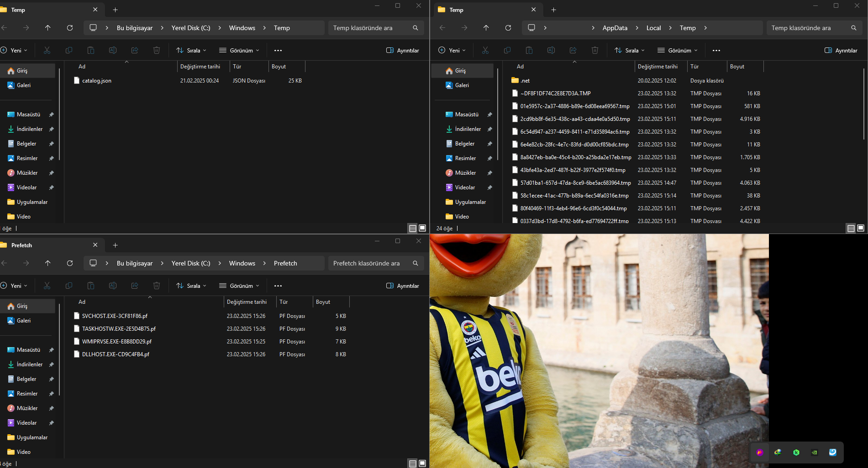Open the Yeni dropdown in the Prefetch window
Screen dimensions: 868x468
point(14,286)
